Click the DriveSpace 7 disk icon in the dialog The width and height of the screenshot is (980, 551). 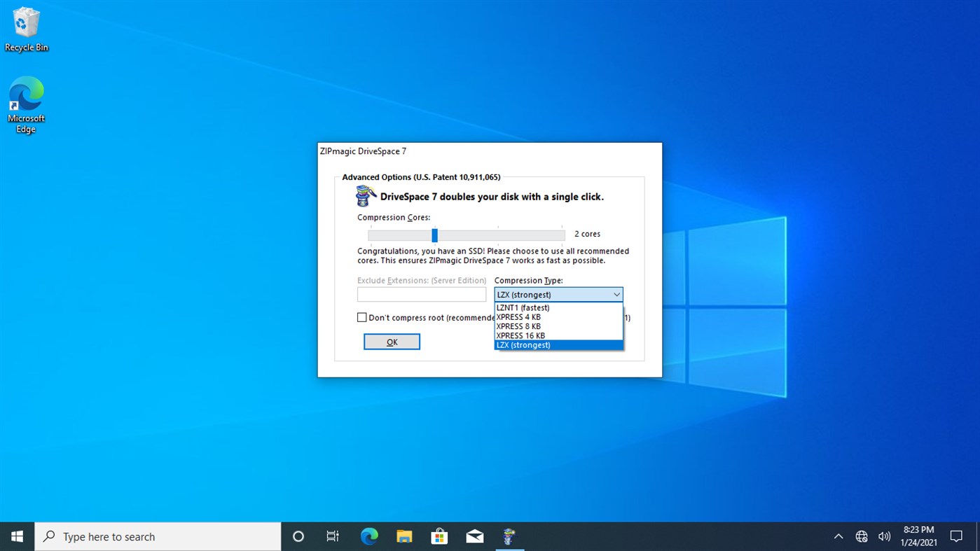(365, 196)
